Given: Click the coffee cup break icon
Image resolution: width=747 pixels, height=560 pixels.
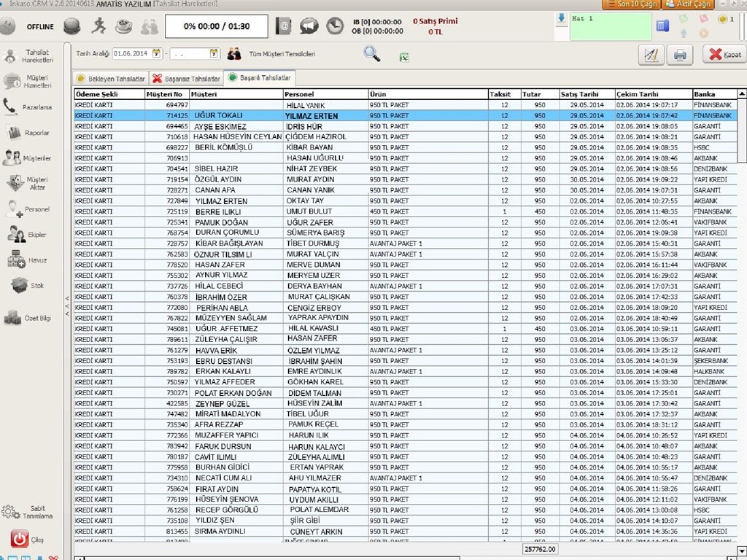Looking at the screenshot, I should [124, 26].
